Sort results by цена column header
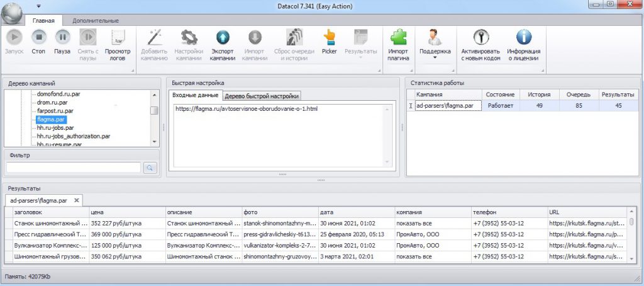644x286 pixels. (x=126, y=212)
